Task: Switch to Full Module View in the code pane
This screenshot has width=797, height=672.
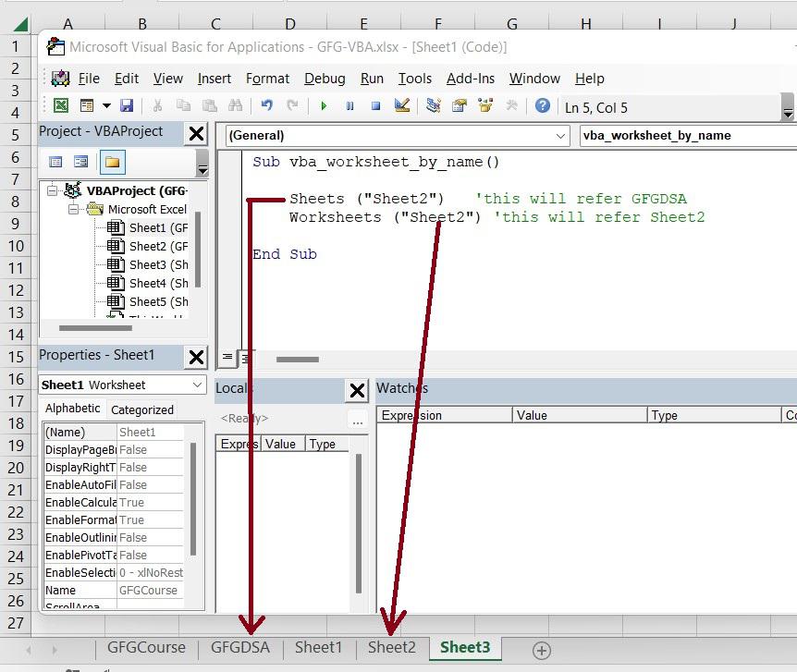Action: 246,358
